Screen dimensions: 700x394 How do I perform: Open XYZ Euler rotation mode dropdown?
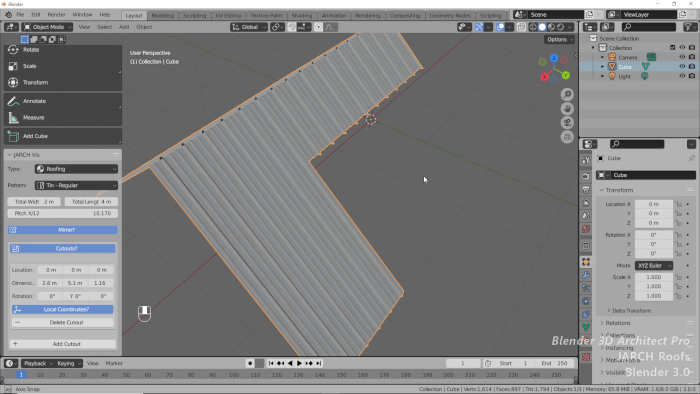(654, 265)
